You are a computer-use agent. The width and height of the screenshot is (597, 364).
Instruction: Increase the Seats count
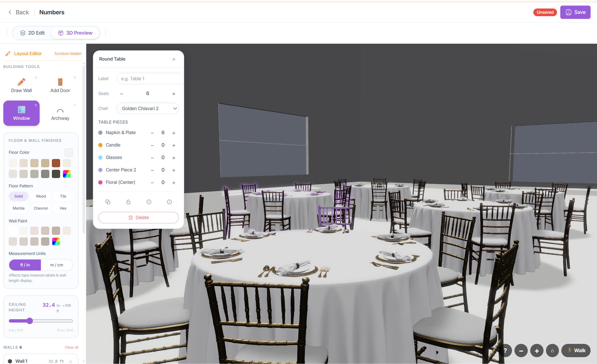point(174,94)
